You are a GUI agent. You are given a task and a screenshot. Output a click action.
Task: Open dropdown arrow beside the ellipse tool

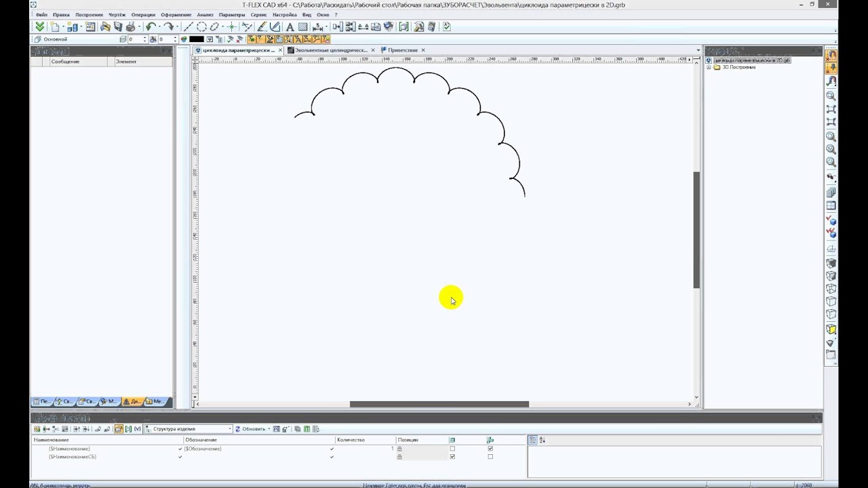(222, 26)
